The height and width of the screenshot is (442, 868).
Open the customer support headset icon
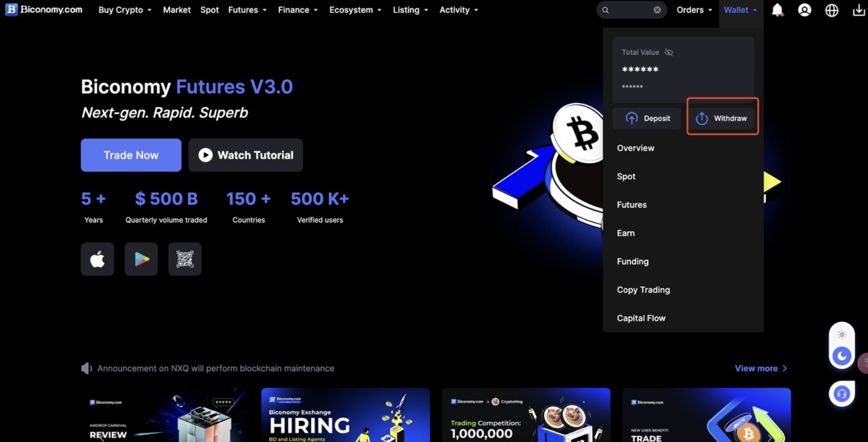coord(841,394)
